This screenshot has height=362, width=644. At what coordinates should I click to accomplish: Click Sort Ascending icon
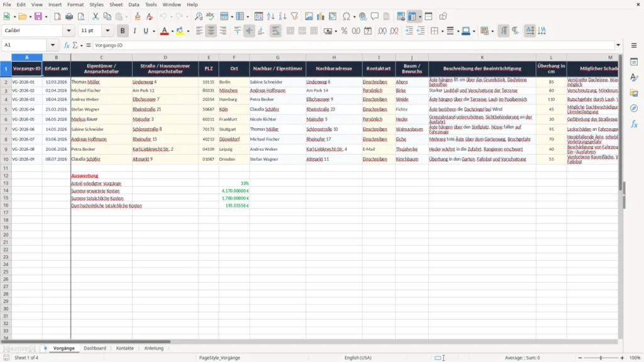pos(270,16)
